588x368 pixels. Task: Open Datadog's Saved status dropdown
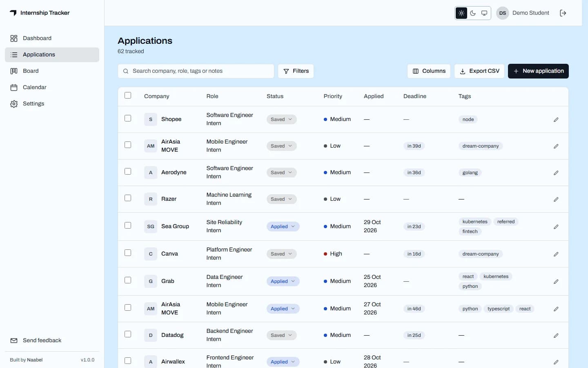click(x=281, y=335)
